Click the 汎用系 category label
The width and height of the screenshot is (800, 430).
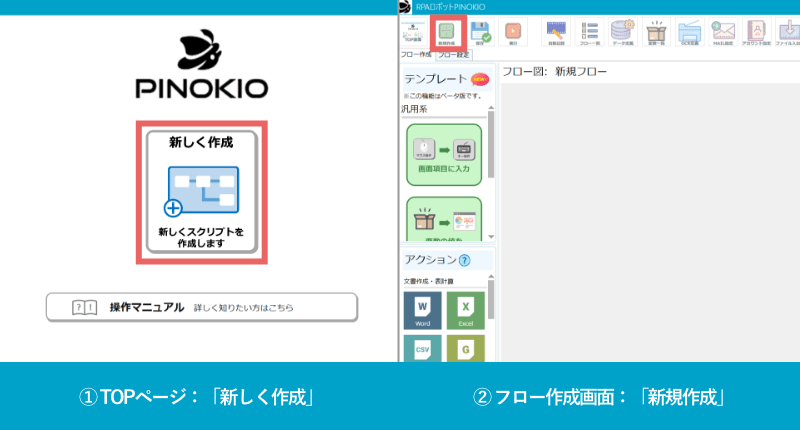pyautogui.click(x=414, y=109)
